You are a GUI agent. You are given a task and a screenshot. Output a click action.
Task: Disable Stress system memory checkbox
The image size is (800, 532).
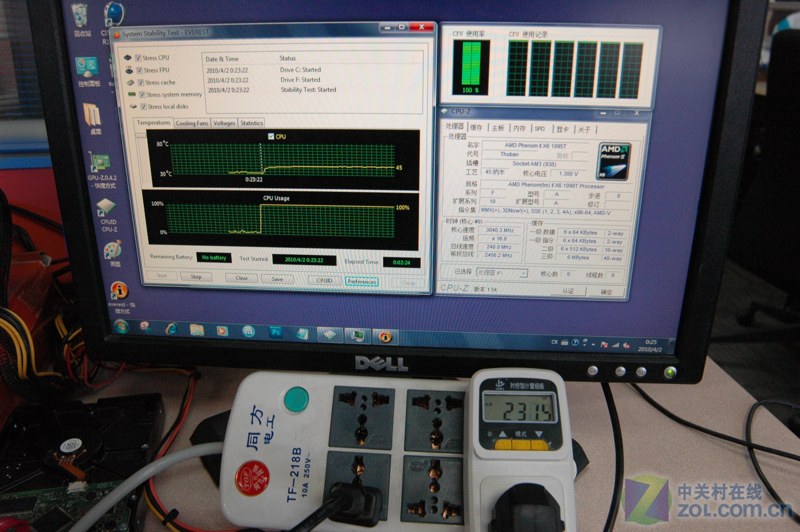[142, 95]
